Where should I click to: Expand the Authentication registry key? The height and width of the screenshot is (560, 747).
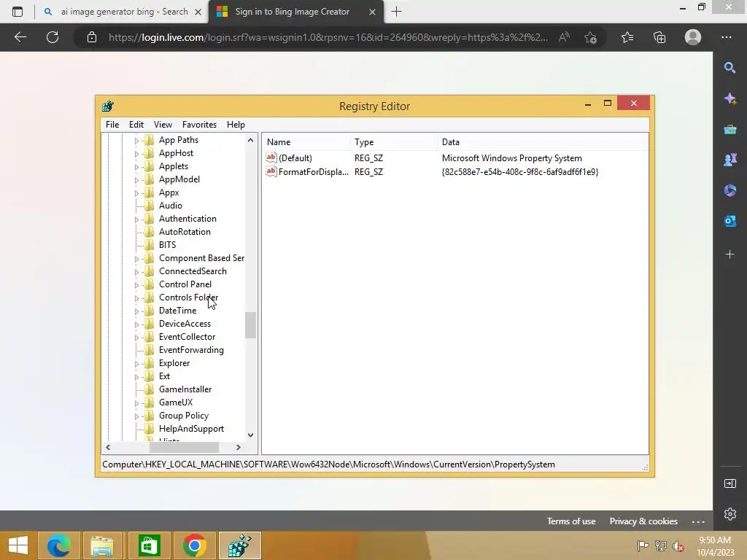coord(136,219)
